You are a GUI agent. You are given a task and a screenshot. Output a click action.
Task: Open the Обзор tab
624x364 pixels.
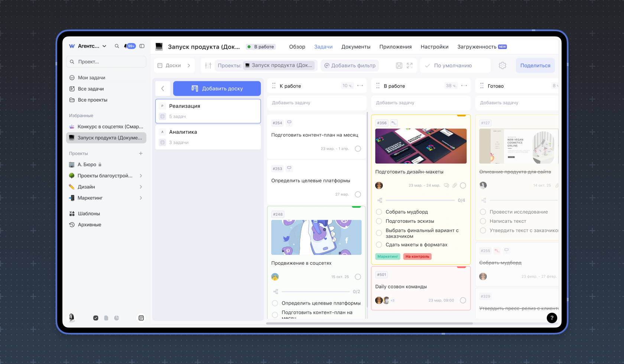pyautogui.click(x=297, y=47)
